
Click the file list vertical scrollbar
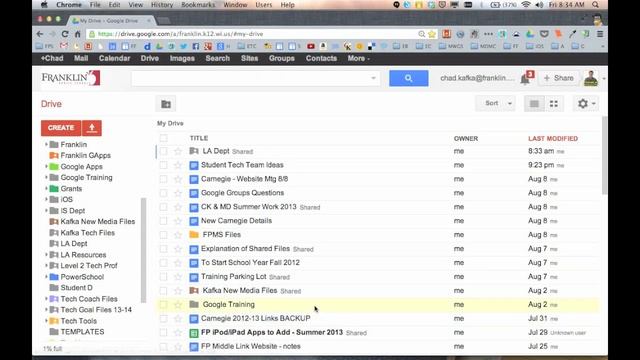pyautogui.click(x=604, y=156)
